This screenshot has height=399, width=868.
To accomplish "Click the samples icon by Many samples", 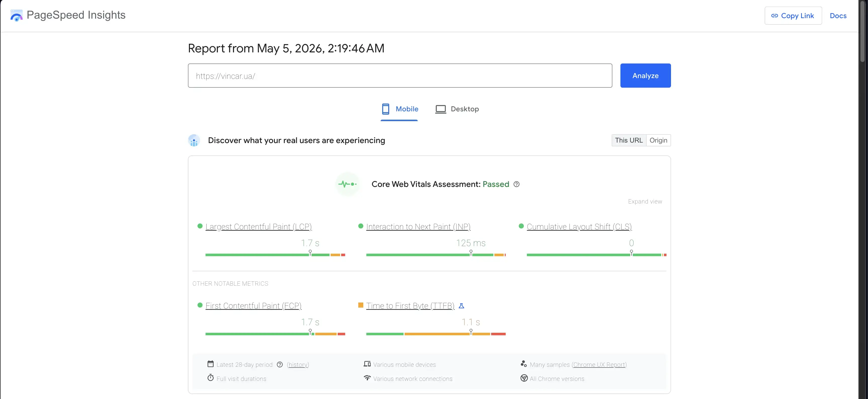I will point(524,363).
